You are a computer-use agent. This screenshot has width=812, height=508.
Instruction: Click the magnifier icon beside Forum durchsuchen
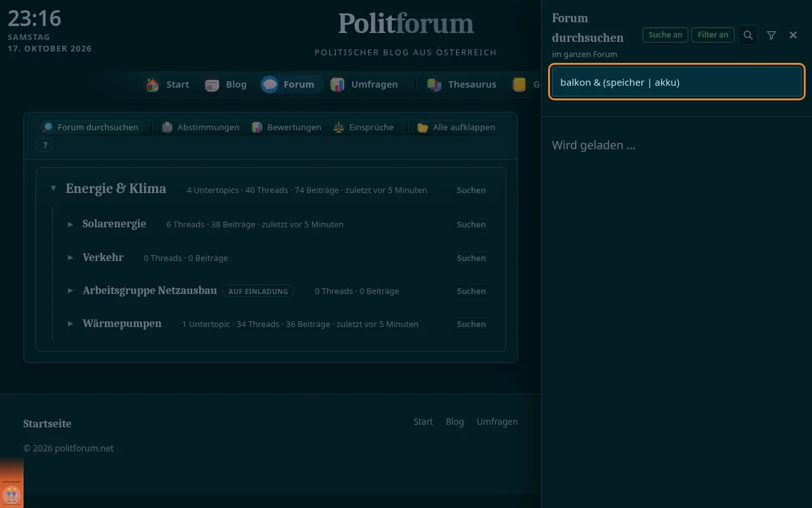click(48, 127)
